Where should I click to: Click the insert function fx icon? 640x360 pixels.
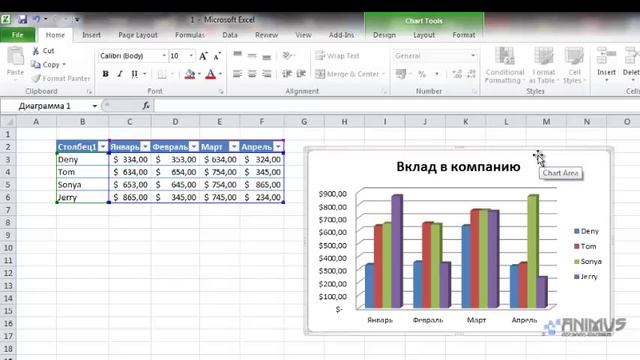pyautogui.click(x=146, y=106)
